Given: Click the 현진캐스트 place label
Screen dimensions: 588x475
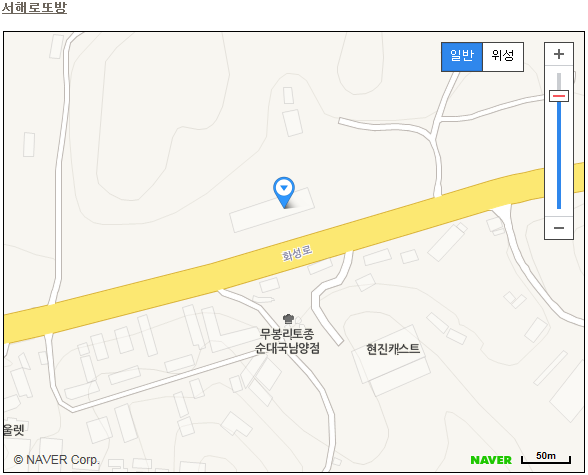Looking at the screenshot, I should (x=393, y=349).
